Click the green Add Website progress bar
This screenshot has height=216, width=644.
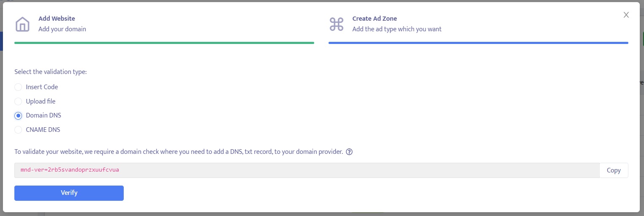164,43
